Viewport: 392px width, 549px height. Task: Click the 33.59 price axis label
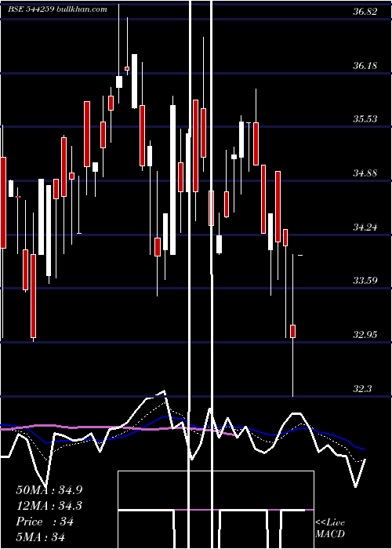365,281
